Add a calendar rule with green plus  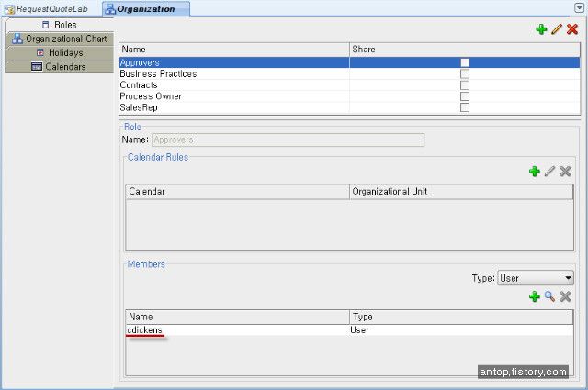pos(535,172)
